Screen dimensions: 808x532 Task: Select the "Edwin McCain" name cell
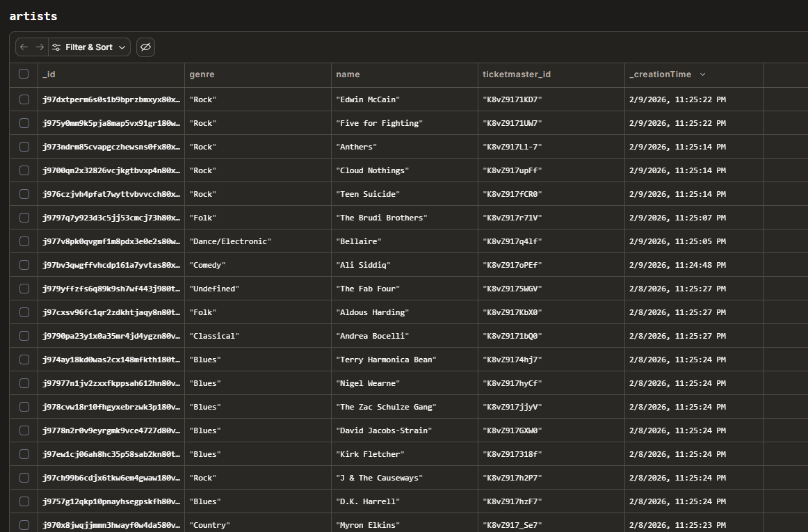405,99
